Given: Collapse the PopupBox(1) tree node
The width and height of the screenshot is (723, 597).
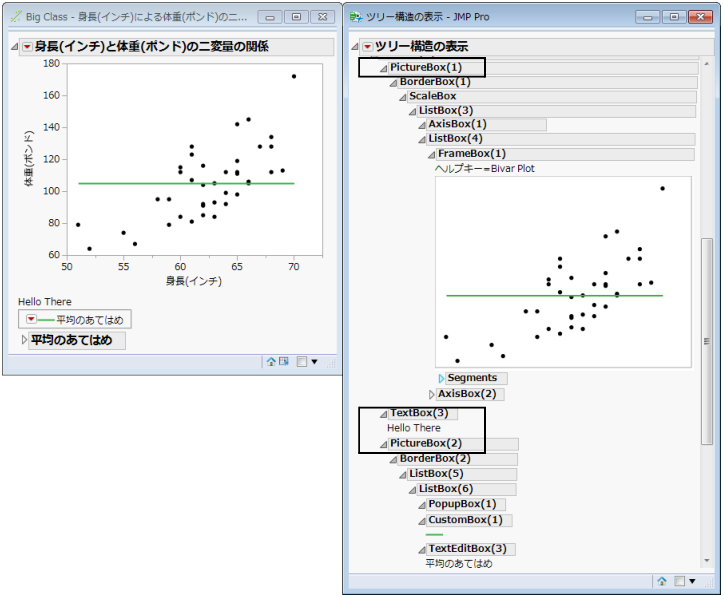Looking at the screenshot, I should tap(422, 506).
